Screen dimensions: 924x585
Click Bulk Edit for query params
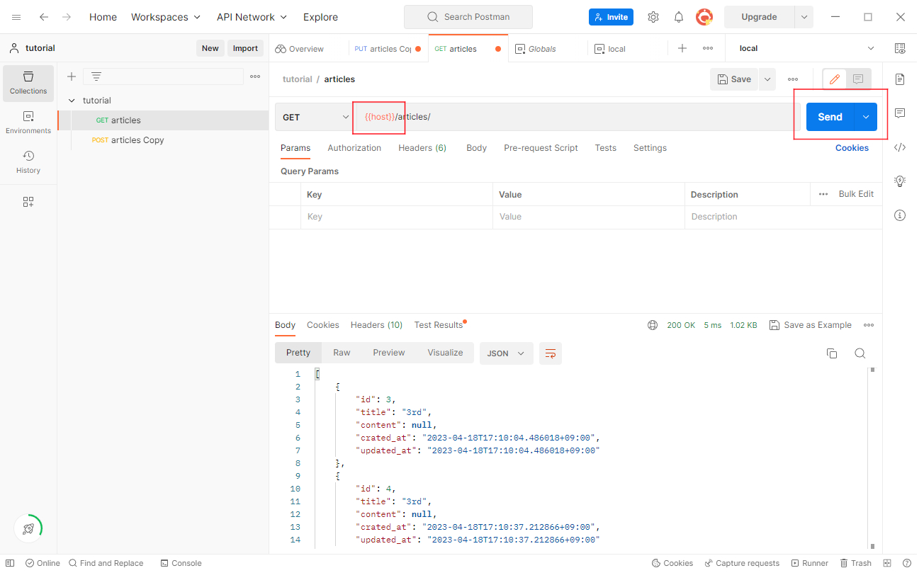tap(856, 194)
